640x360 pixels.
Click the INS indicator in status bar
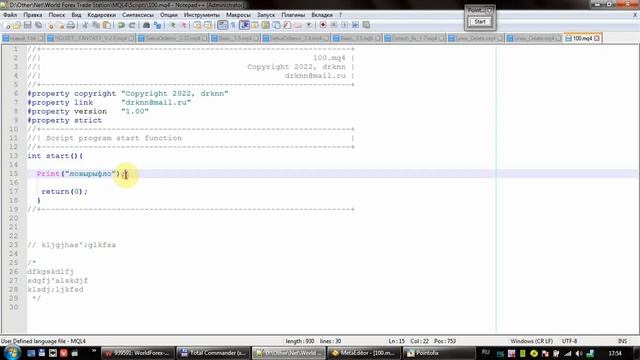click(622, 341)
